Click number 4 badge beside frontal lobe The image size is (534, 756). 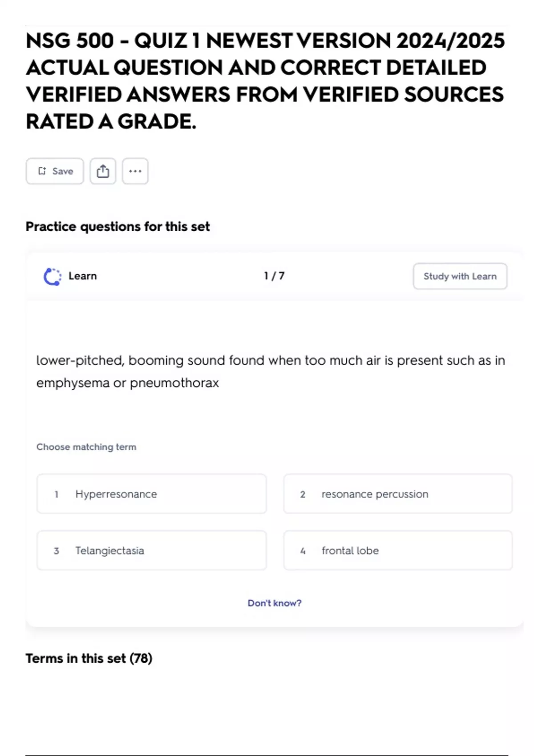303,551
